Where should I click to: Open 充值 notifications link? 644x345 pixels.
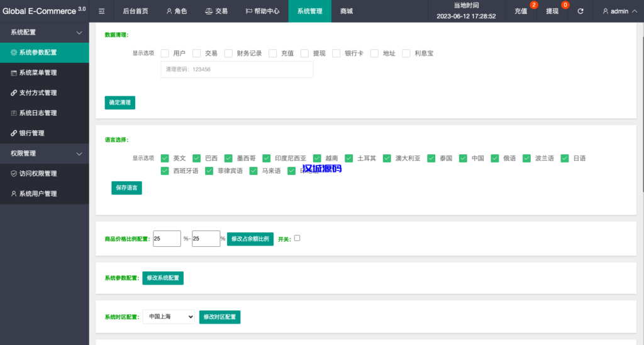pyautogui.click(x=521, y=11)
